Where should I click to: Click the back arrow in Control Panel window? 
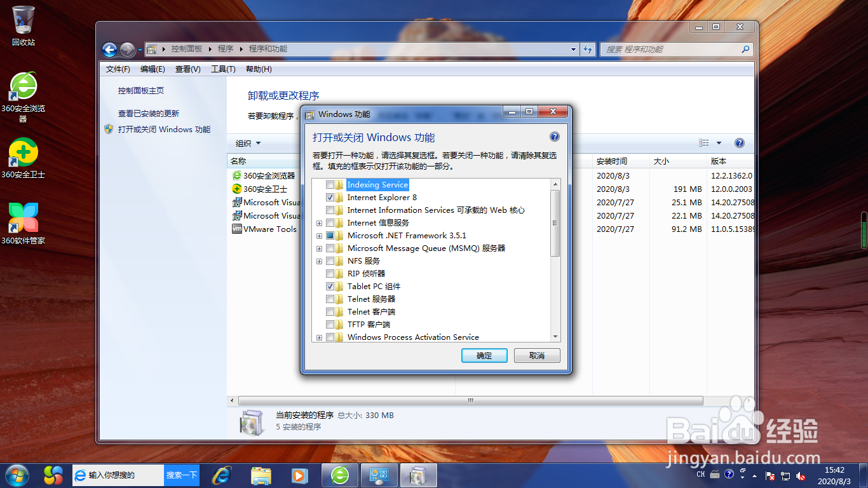click(110, 50)
